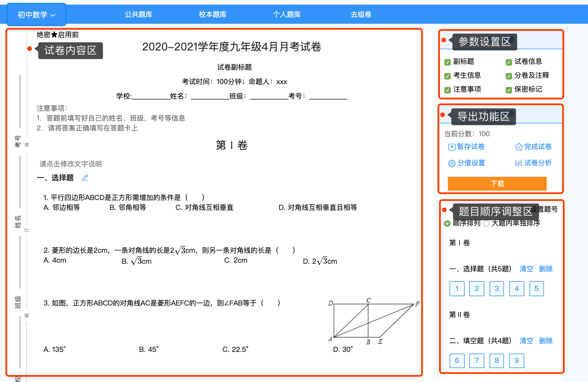Open the 个人题库 tab
Viewport: 588px width, 382px height.
[287, 14]
